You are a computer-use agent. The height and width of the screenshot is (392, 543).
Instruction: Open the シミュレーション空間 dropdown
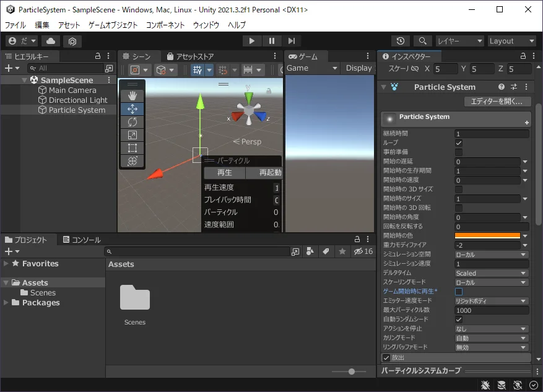(491, 255)
